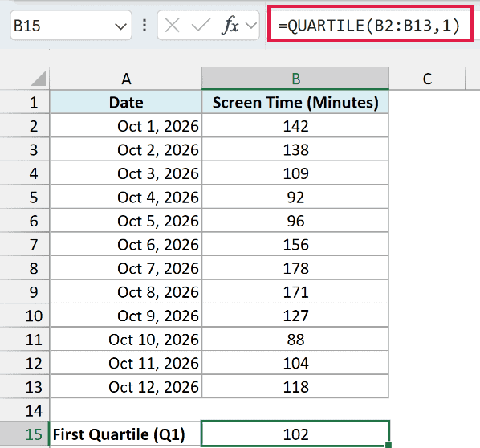Select the column B header
The height and width of the screenshot is (448, 480).
pyautogui.click(x=295, y=79)
